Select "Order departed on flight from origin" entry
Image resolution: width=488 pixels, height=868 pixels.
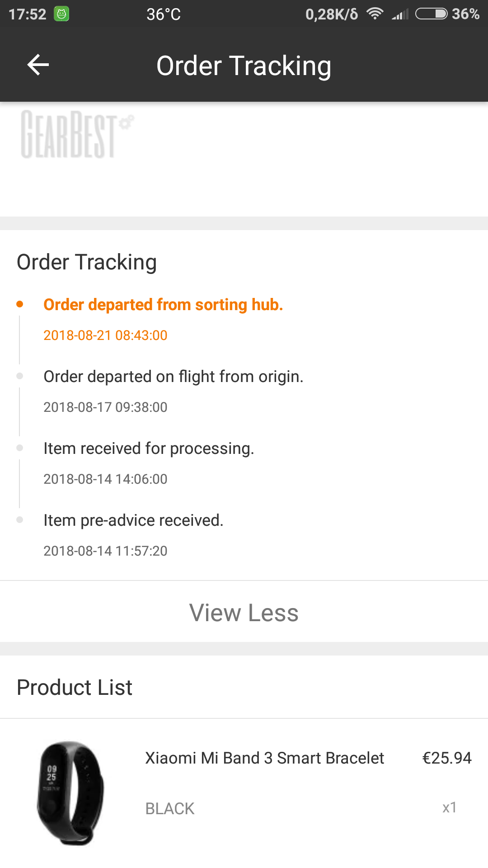pos(174,377)
